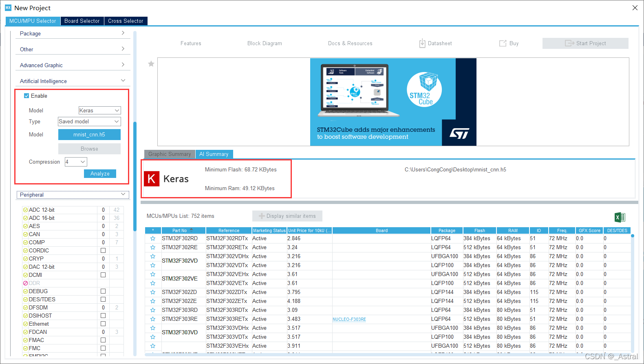644x364 pixels.
Task: Click the AES peripheral status icon
Action: tap(25, 226)
